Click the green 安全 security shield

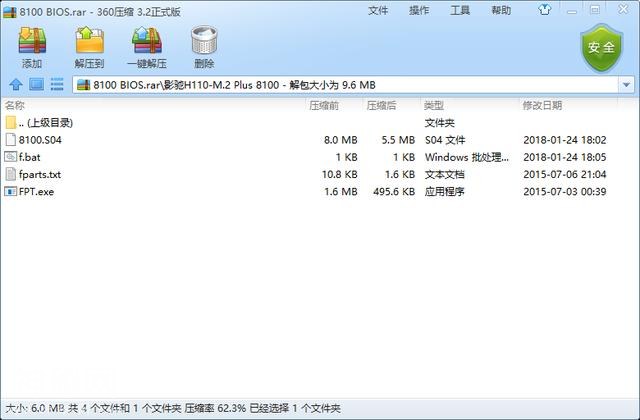click(x=601, y=47)
